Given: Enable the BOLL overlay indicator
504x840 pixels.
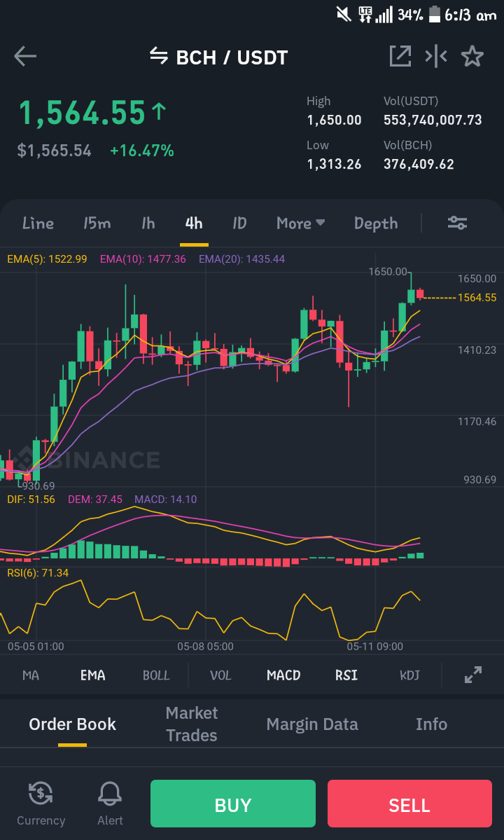Looking at the screenshot, I should 156,675.
